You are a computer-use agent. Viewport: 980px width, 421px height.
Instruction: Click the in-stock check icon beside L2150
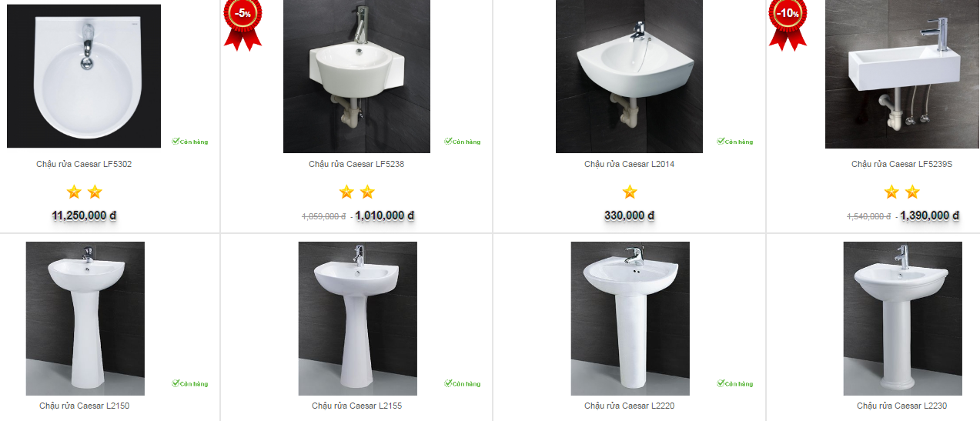(x=176, y=383)
